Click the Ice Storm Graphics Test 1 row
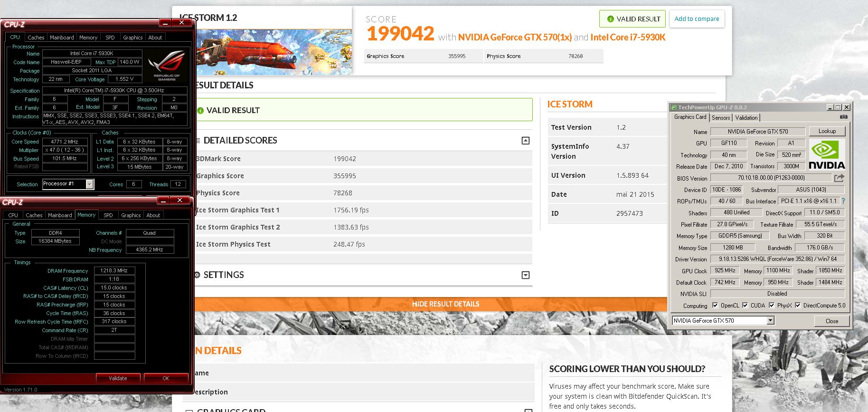Screen dimensions: 868x412 tap(363, 210)
